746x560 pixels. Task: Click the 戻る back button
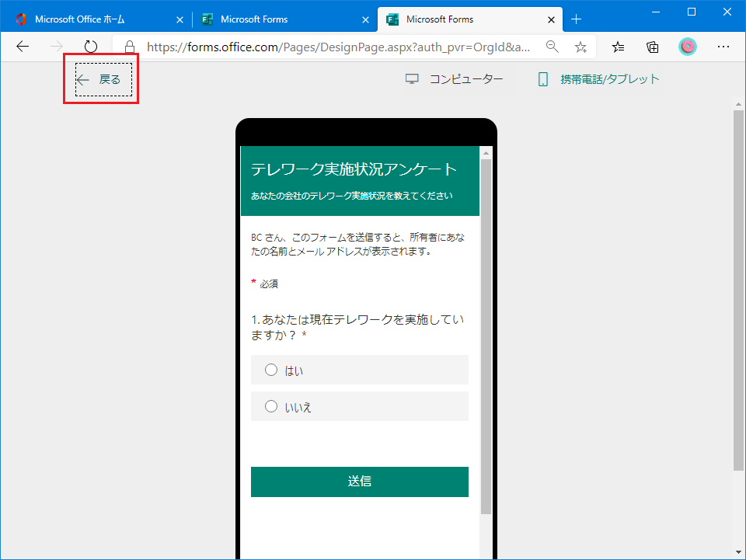pyautogui.click(x=103, y=79)
